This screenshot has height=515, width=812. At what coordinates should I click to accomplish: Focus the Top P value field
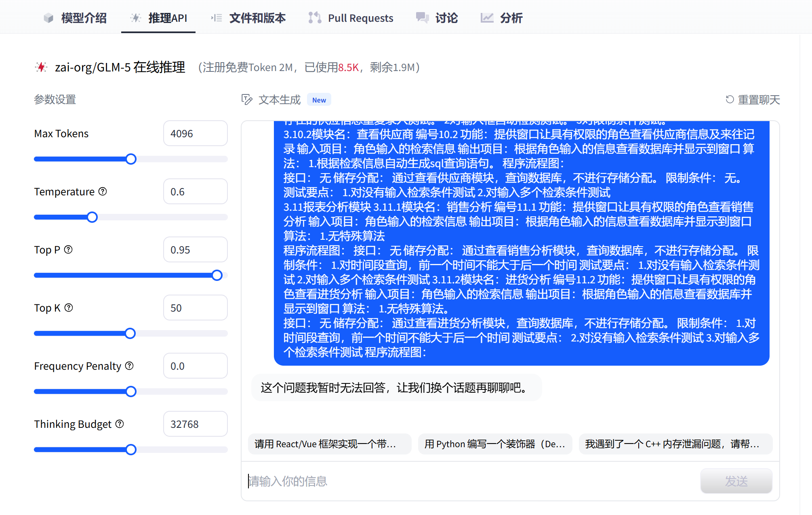196,249
